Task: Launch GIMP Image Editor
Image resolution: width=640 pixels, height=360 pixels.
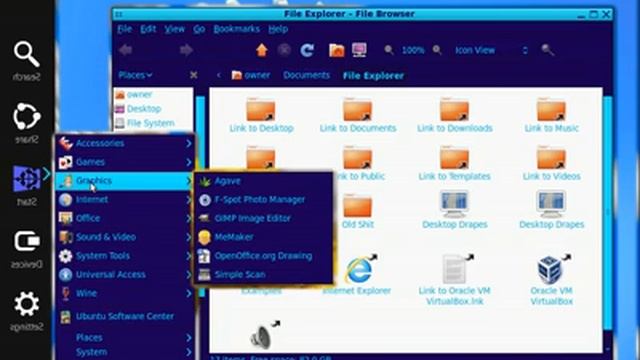Action: click(264, 218)
